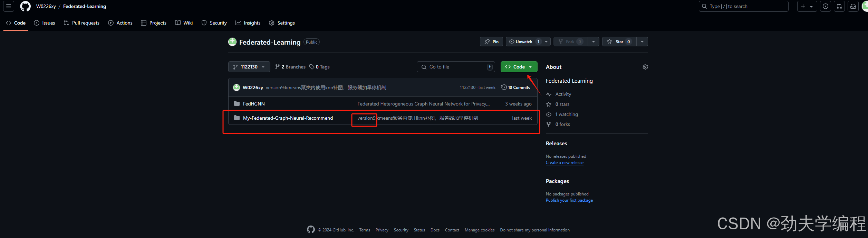This screenshot has height=238, width=868.
Task: Switch to the Projects tab
Action: click(154, 23)
